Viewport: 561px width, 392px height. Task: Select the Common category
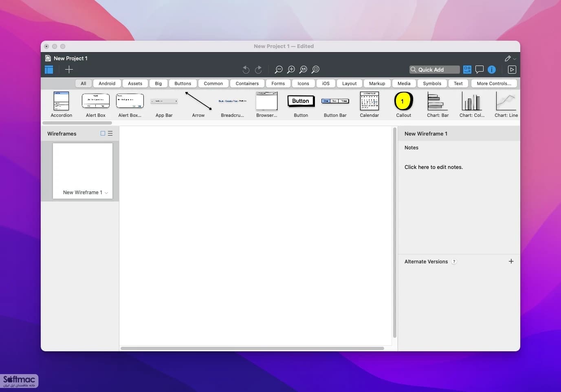(213, 83)
